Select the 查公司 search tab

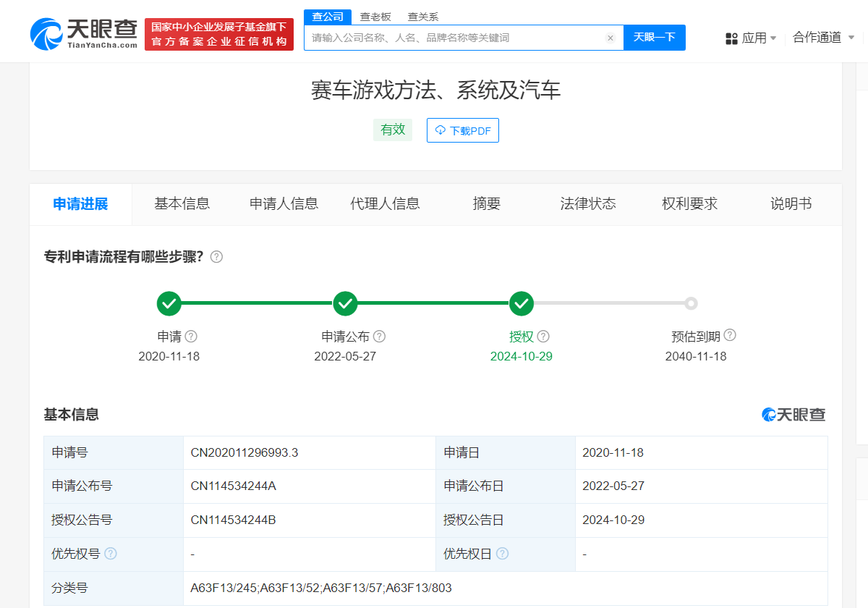pos(328,17)
